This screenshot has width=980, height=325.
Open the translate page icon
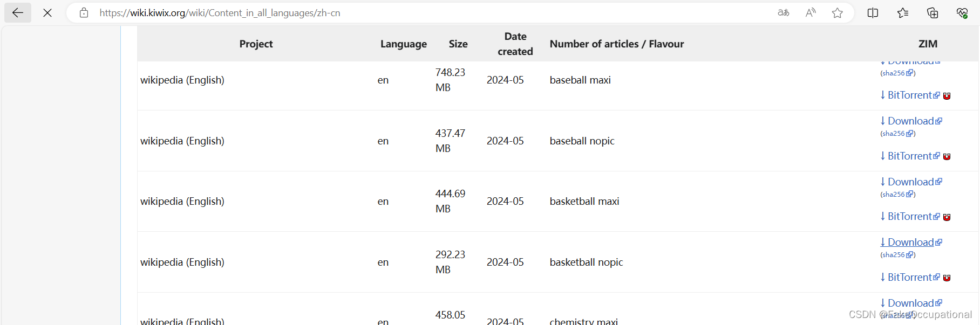[784, 13]
